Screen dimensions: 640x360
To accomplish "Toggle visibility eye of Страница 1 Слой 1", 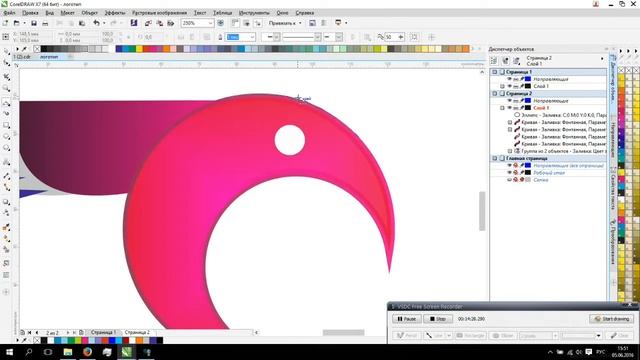I will click(509, 86).
